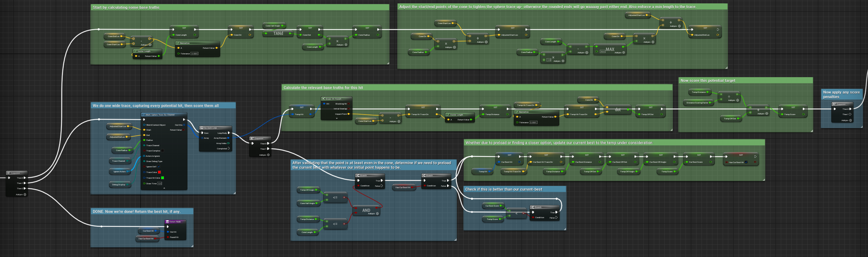Viewport: 868px width, 257px height.
Task: Click the Vector Length node in base truths comment
Action: click(x=147, y=54)
